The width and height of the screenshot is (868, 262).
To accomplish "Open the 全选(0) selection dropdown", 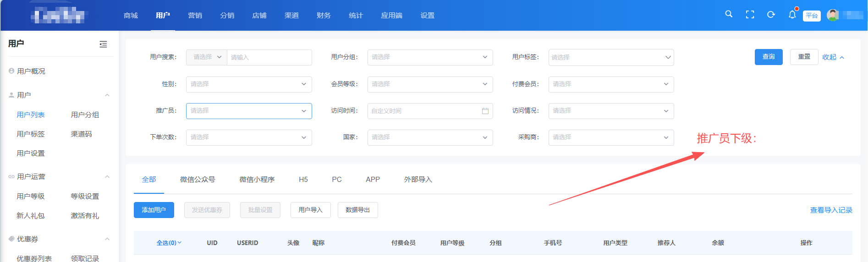I will click(x=169, y=243).
